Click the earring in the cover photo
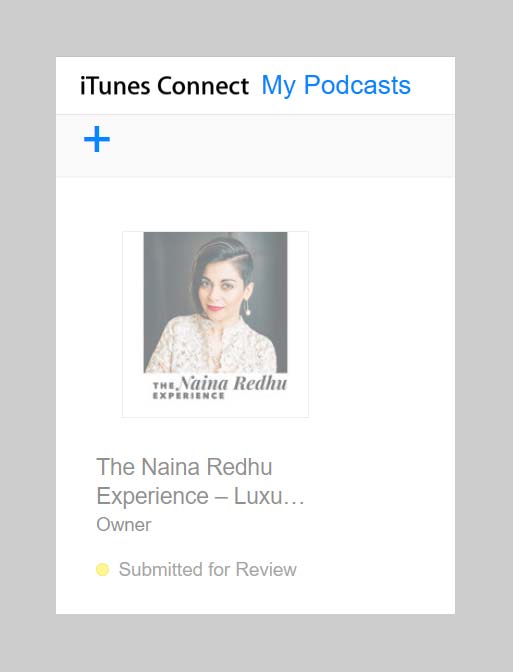Image resolution: width=513 pixels, height=672 pixels. [x=248, y=308]
